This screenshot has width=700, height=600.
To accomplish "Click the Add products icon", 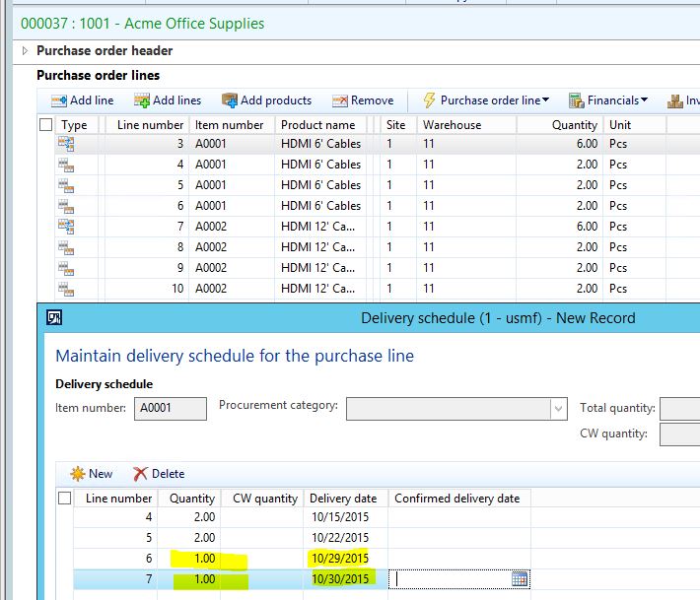I will 230,100.
